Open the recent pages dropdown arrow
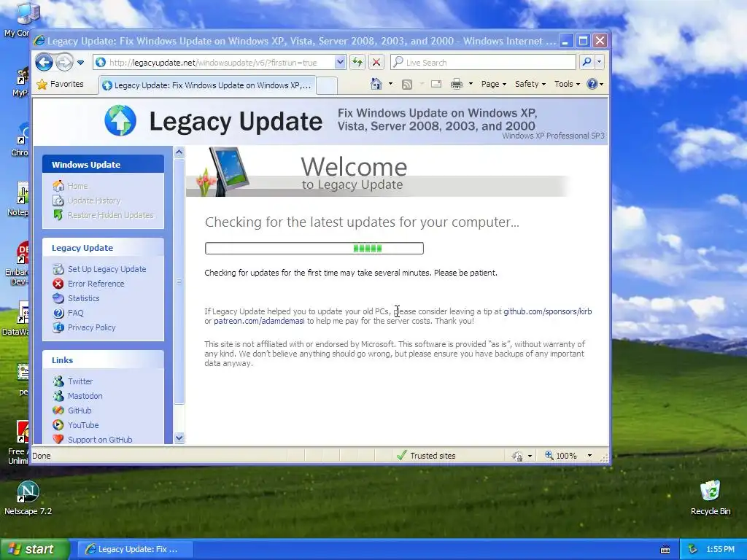This screenshot has width=747, height=560. (x=80, y=63)
